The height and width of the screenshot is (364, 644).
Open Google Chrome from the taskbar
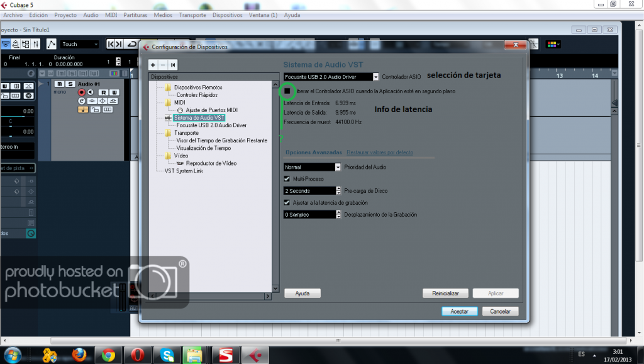point(108,355)
